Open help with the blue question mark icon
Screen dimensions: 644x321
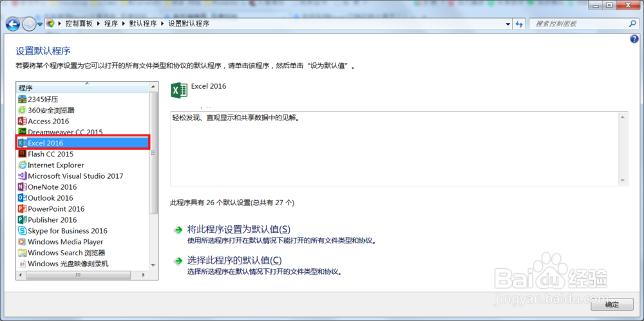[634, 39]
